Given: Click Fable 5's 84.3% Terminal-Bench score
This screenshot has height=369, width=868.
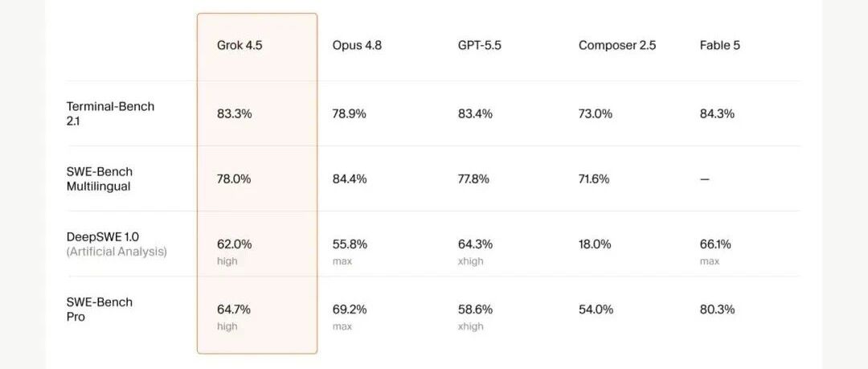Looking at the screenshot, I should [x=718, y=114].
